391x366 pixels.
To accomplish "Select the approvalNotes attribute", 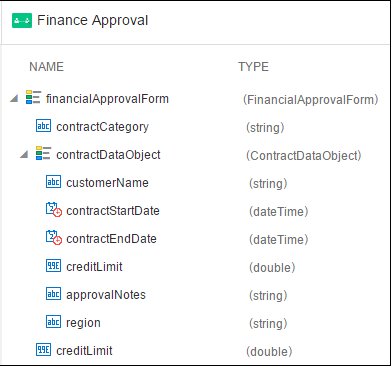I will pos(106,295).
